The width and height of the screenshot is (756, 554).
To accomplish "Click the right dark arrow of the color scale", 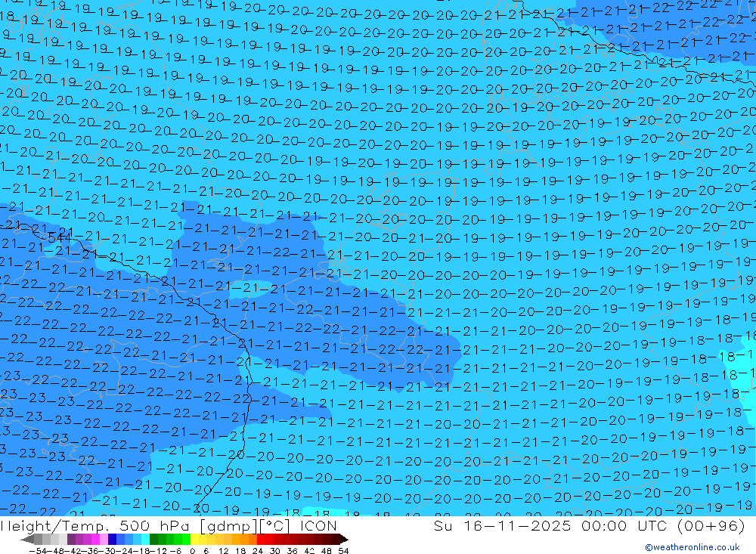I will coord(343,539).
